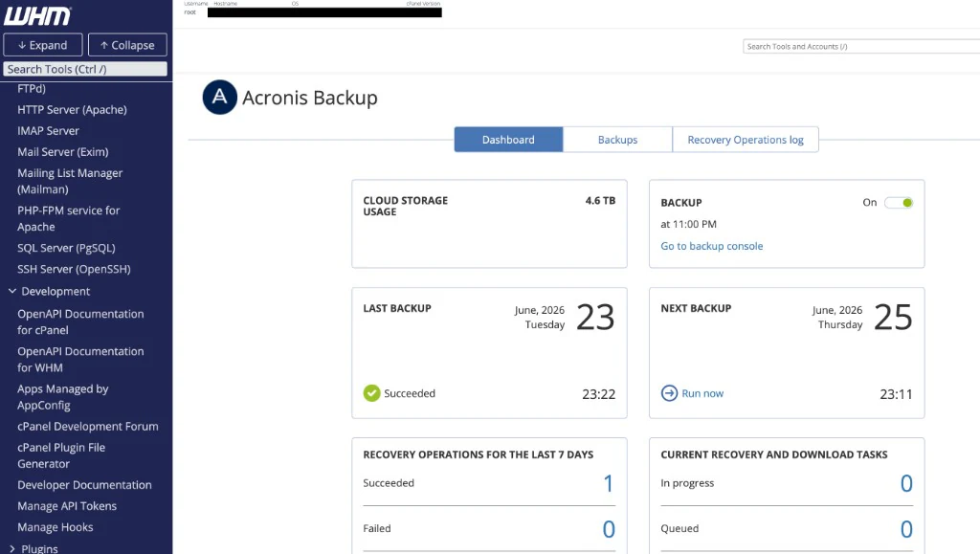This screenshot has width=980, height=554.
Task: Open PHP-FPM service for Apache
Action: click(69, 218)
